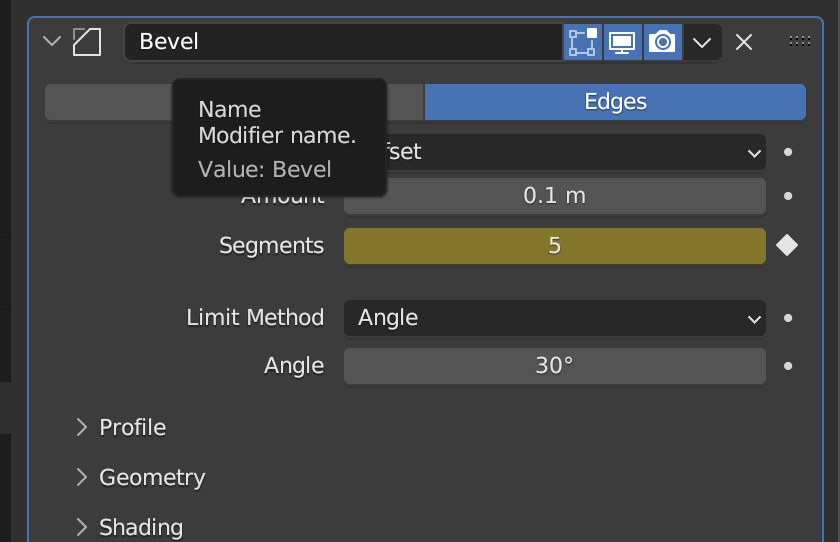Remove the Bevel modifier with the X
The width and height of the screenshot is (840, 542).
click(743, 42)
